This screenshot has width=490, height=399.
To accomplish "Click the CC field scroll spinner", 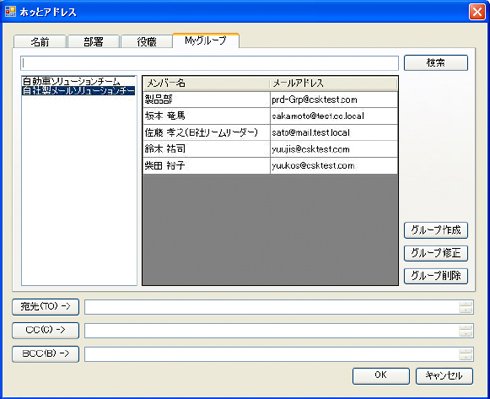I will [x=466, y=331].
